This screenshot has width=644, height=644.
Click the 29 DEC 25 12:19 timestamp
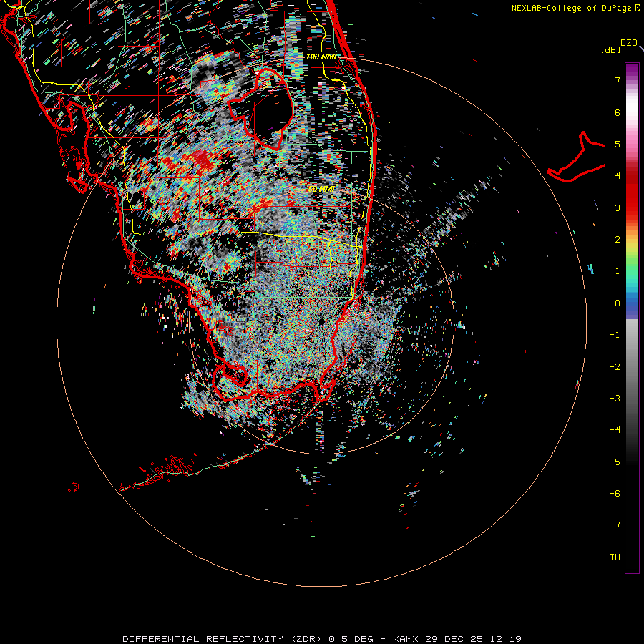pyautogui.click(x=473, y=639)
